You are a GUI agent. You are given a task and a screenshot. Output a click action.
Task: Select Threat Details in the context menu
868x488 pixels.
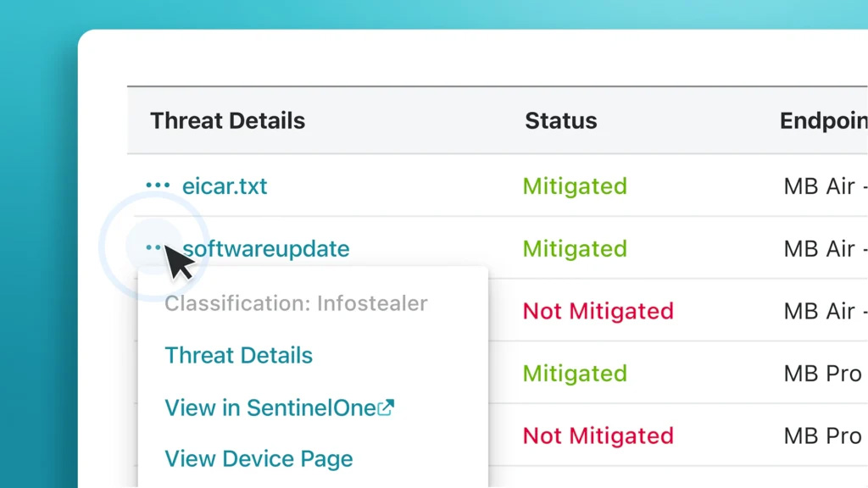click(238, 355)
